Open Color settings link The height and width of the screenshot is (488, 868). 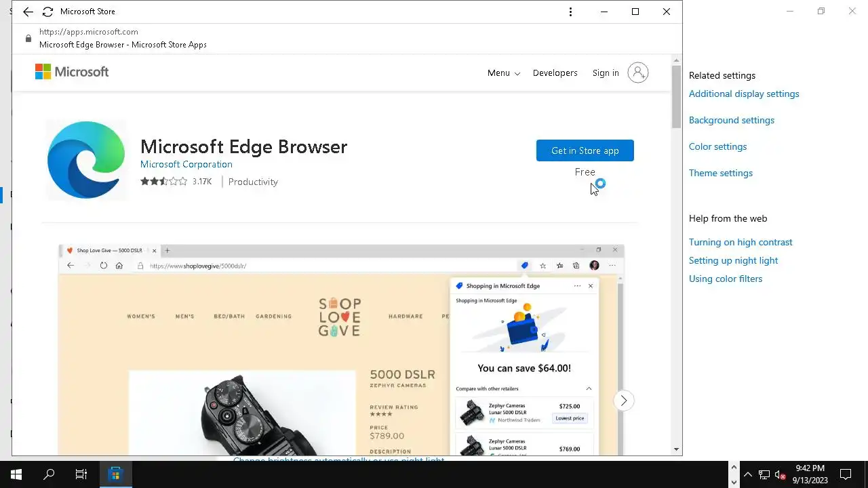tap(717, 146)
